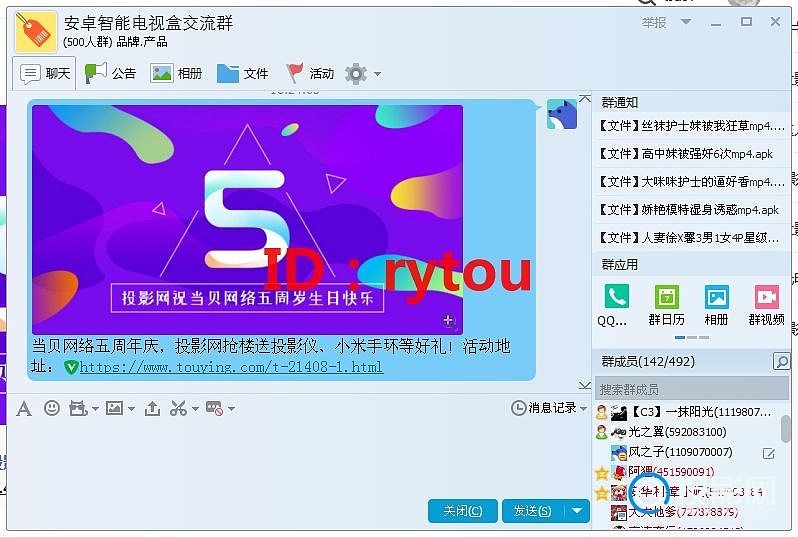The width and height of the screenshot is (798, 537).
Task: Open the 丝袜护士 file notification
Action: 692,126
